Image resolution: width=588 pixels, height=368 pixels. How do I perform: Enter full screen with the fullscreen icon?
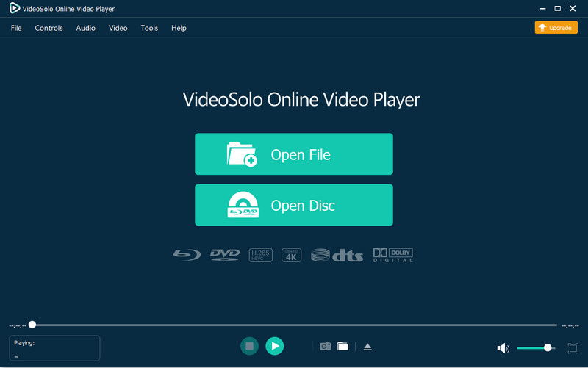[573, 348]
